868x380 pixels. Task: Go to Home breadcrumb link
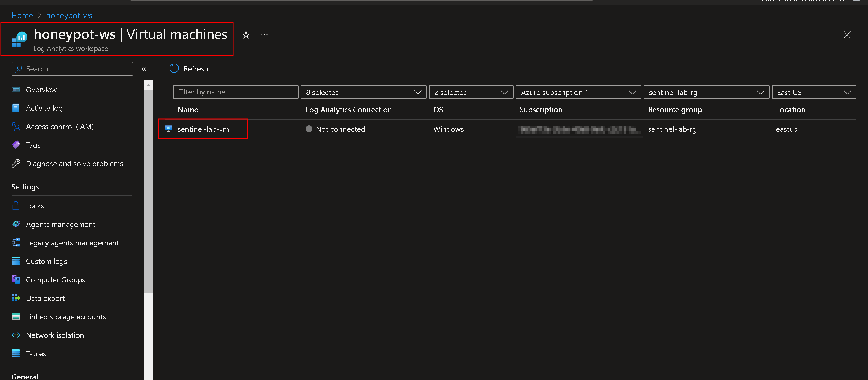coord(22,16)
